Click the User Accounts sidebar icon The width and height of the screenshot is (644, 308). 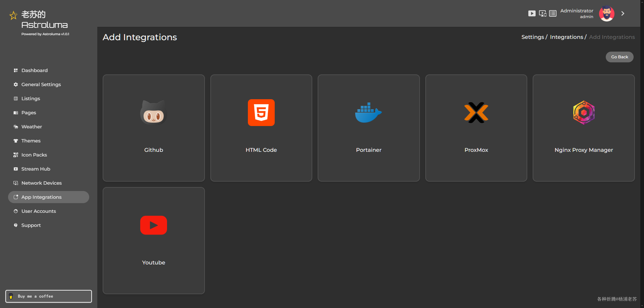click(16, 211)
